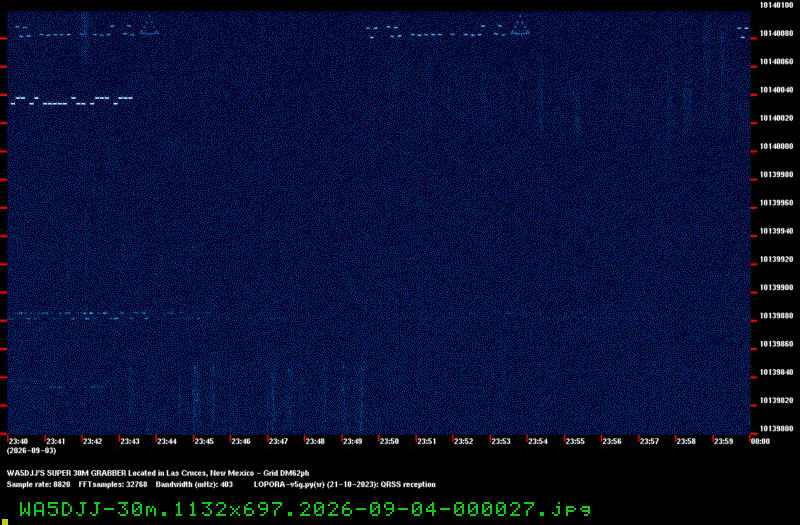Click the Sample rate: 8820 text
The image size is (800, 525).
coord(38,485)
